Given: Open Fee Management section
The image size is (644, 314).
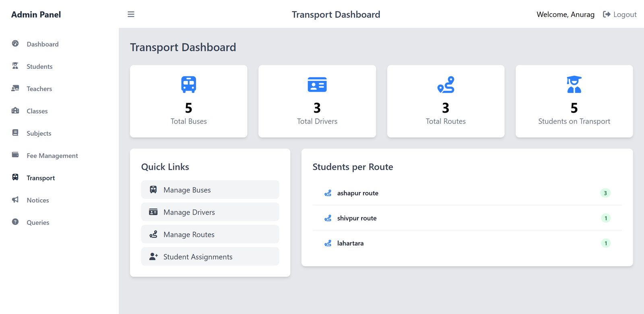Looking at the screenshot, I should coord(52,156).
